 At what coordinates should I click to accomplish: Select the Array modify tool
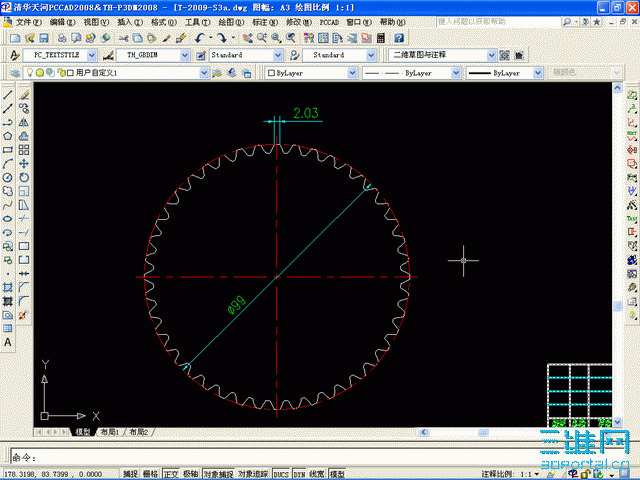pos(24,150)
